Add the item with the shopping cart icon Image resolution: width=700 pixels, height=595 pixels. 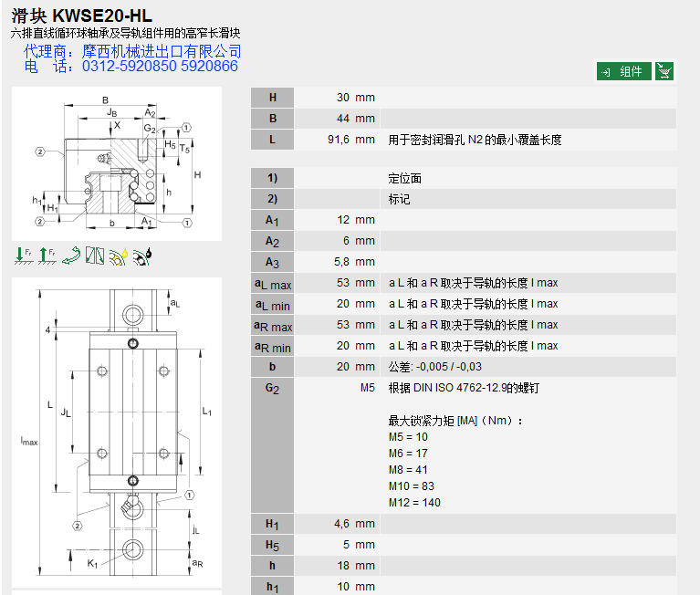click(x=664, y=71)
